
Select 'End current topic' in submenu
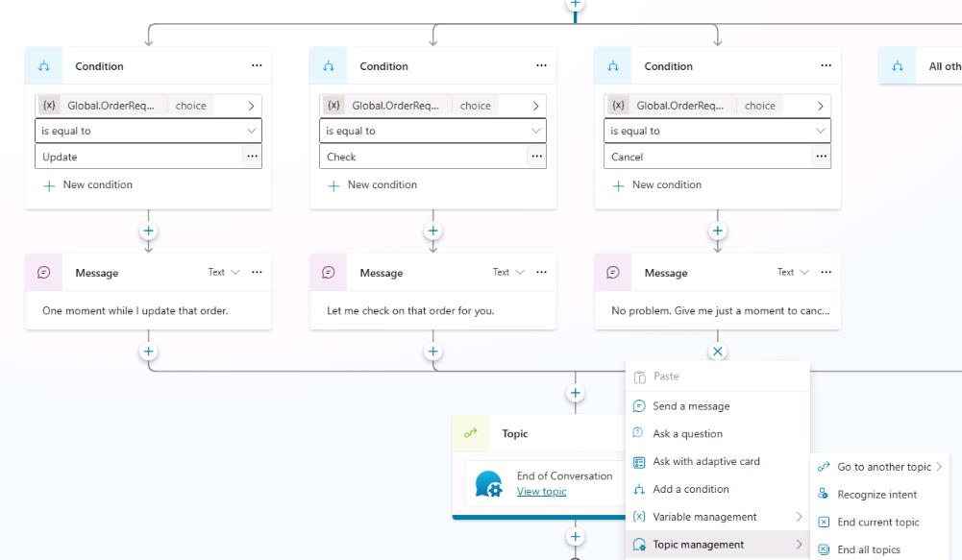877,523
